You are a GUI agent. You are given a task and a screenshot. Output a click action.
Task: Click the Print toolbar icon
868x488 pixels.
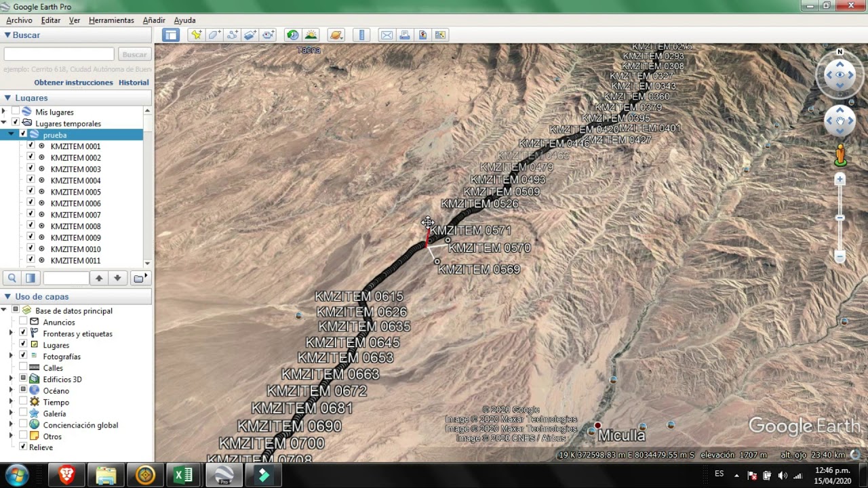tap(405, 35)
